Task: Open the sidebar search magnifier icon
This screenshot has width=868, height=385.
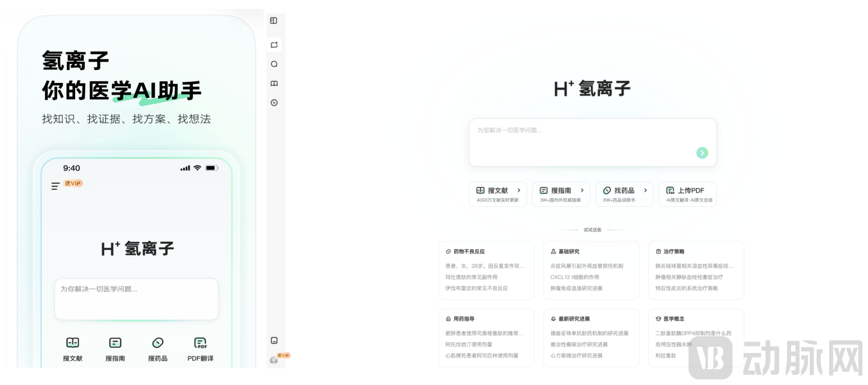Action: click(x=274, y=64)
